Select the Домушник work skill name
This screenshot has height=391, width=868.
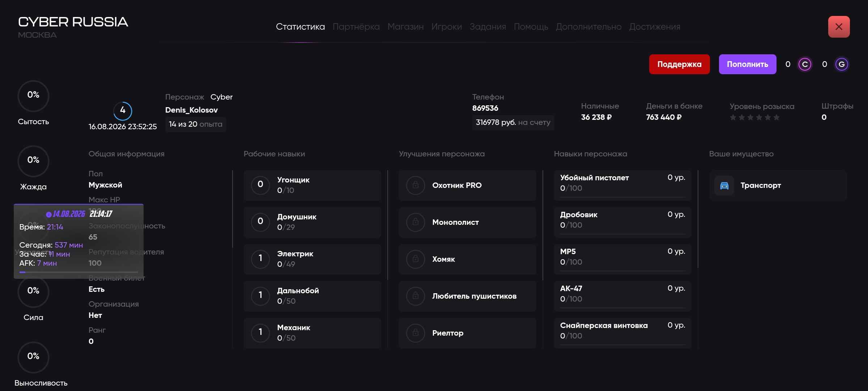tap(297, 217)
